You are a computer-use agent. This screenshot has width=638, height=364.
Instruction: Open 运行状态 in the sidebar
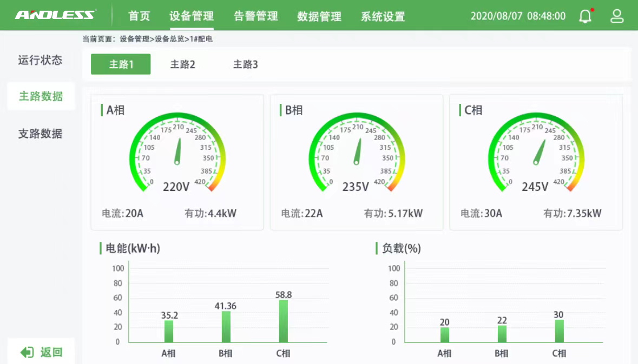pyautogui.click(x=40, y=60)
